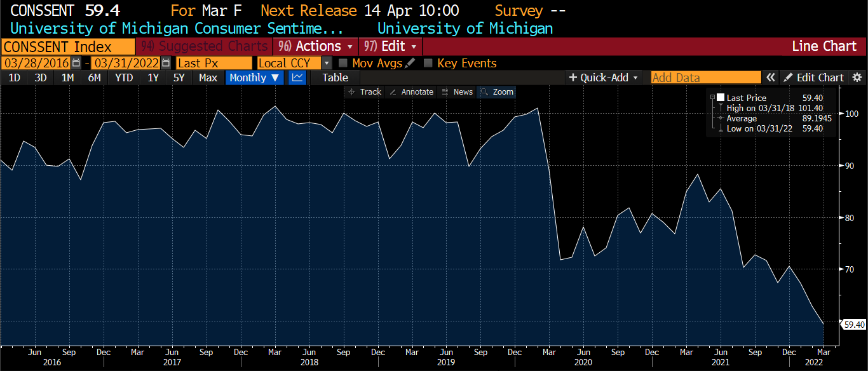Open the Quick-Add dropdown

click(606, 78)
